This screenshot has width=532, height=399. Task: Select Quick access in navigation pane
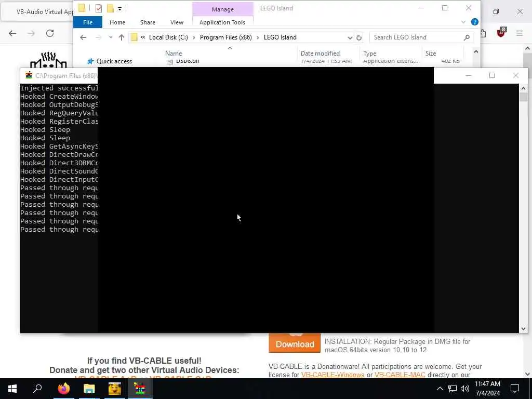point(114,61)
